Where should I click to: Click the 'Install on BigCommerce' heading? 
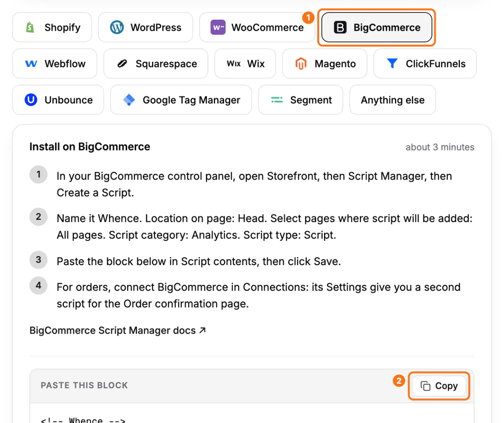(x=90, y=147)
